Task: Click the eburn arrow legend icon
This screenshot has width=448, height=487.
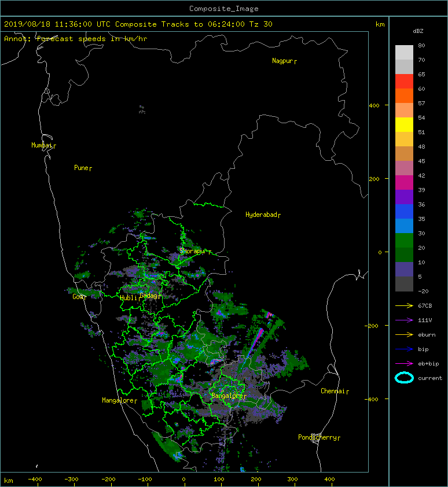Action: [x=404, y=335]
